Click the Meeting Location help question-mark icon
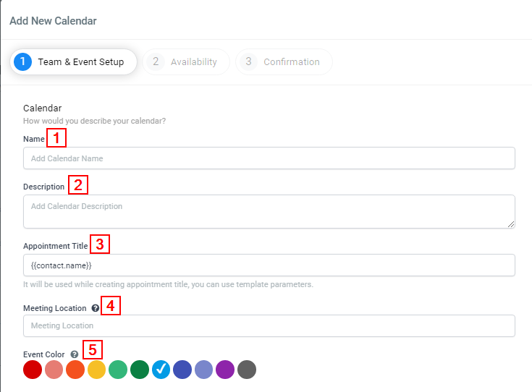The height and width of the screenshot is (392, 532). pyautogui.click(x=96, y=308)
